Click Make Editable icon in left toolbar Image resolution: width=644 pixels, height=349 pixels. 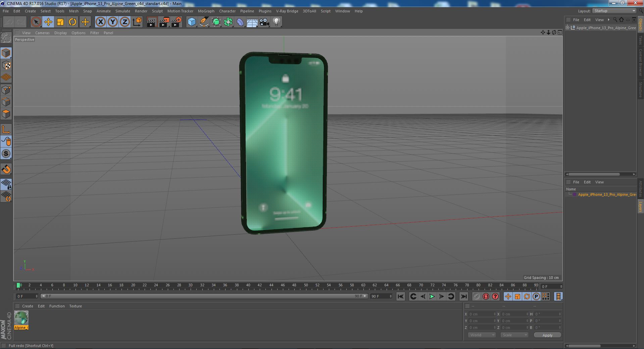[x=6, y=38]
